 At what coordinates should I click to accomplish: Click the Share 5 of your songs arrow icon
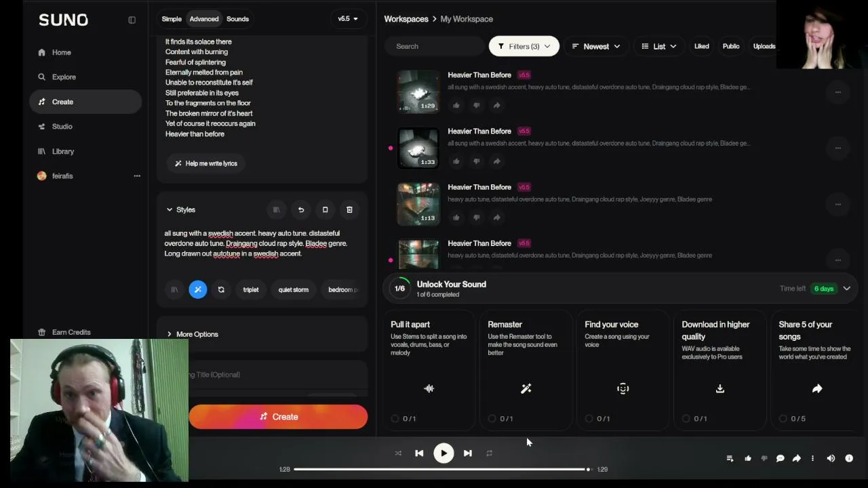(x=817, y=388)
